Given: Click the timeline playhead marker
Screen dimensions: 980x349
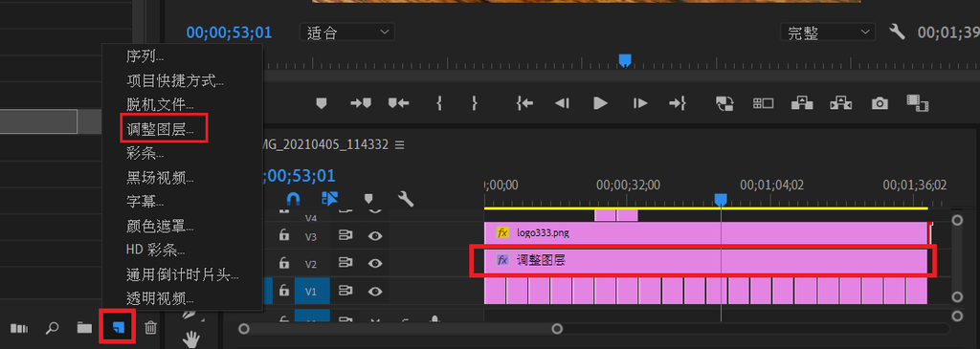Looking at the screenshot, I should point(721,199).
